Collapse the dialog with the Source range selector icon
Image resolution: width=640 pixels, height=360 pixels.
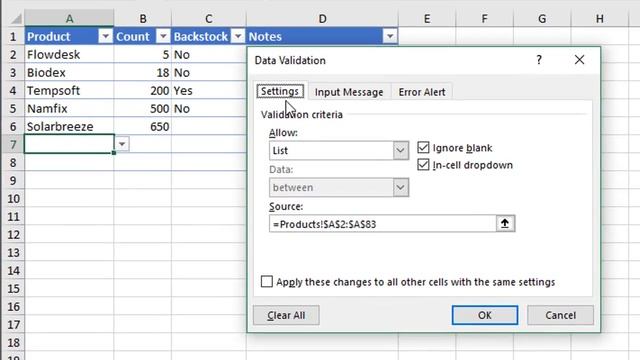click(x=505, y=224)
